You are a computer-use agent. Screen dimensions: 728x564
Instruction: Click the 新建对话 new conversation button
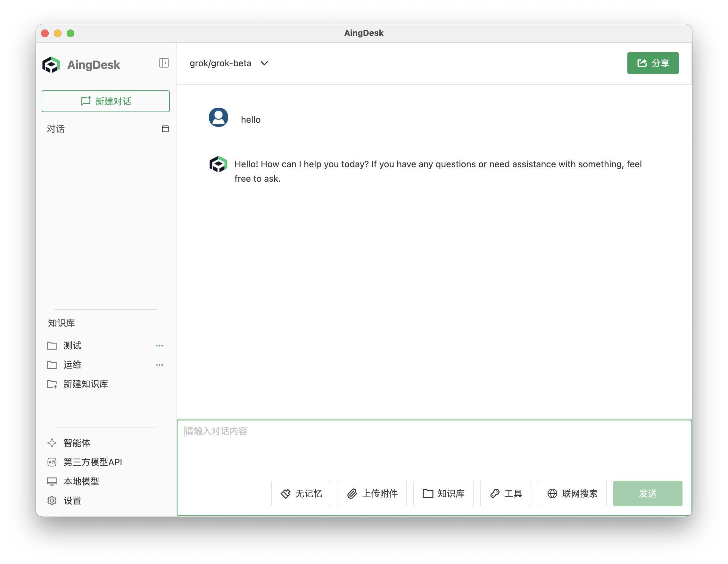106,101
